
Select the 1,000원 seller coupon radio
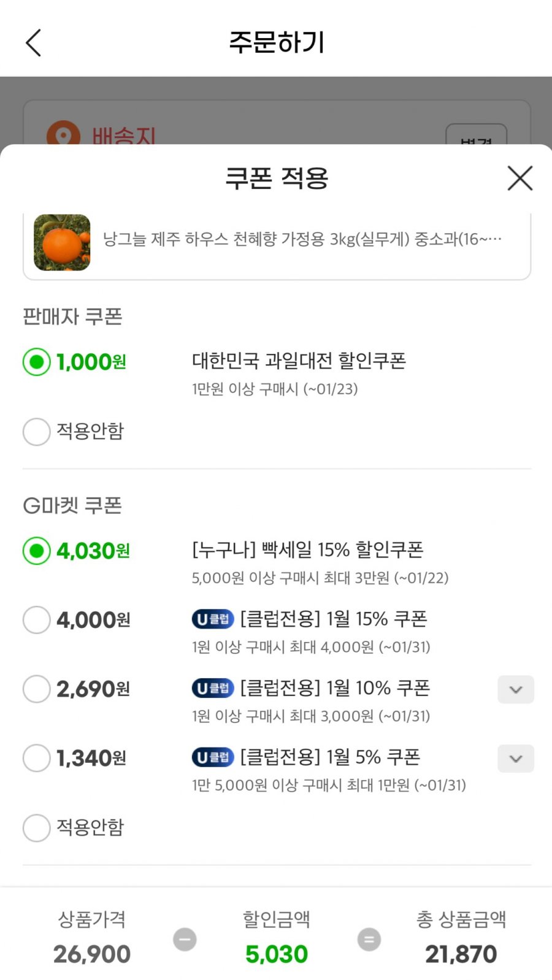(37, 362)
